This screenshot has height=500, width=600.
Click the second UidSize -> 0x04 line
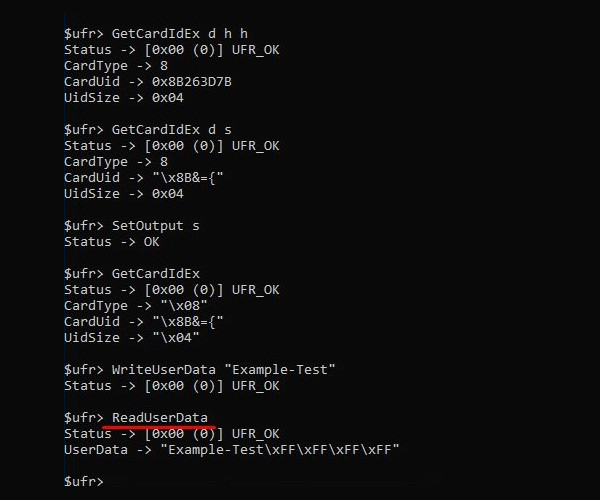[x=124, y=194]
